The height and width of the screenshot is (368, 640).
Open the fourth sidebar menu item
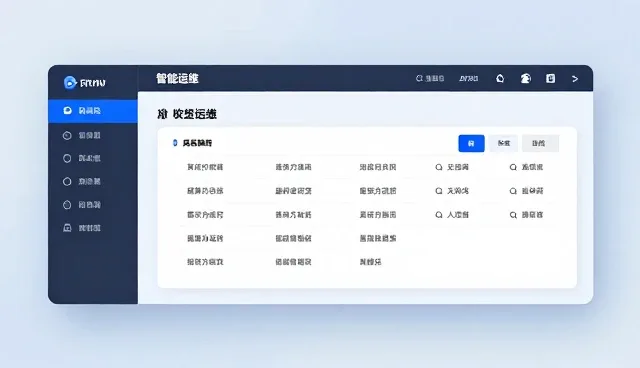tap(93, 181)
